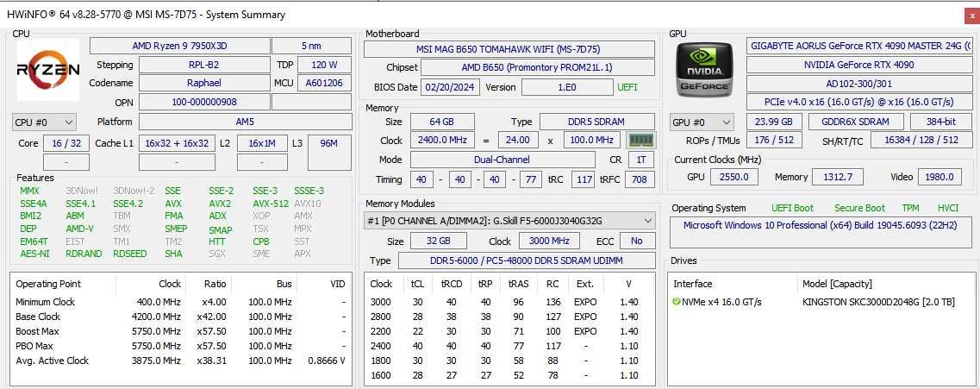
Task: Click the Dual-Channel mode field
Action: click(x=502, y=160)
